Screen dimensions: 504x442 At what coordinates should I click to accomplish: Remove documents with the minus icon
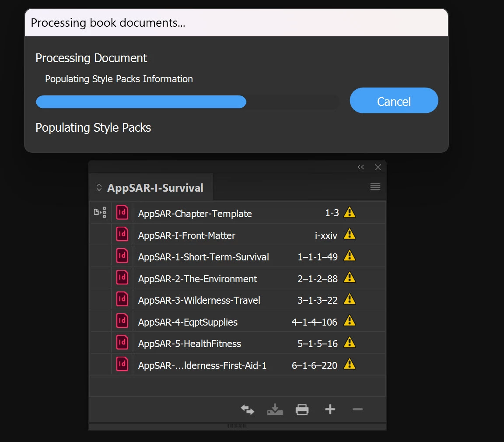(x=357, y=409)
